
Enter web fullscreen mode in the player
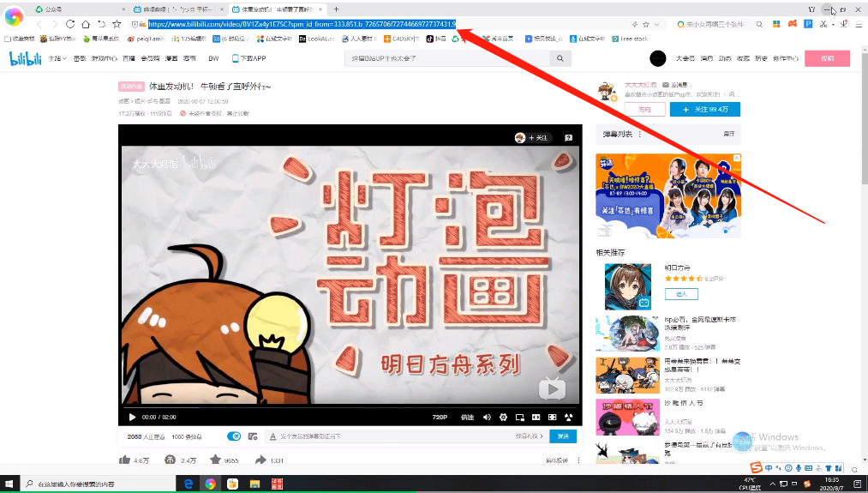click(552, 417)
